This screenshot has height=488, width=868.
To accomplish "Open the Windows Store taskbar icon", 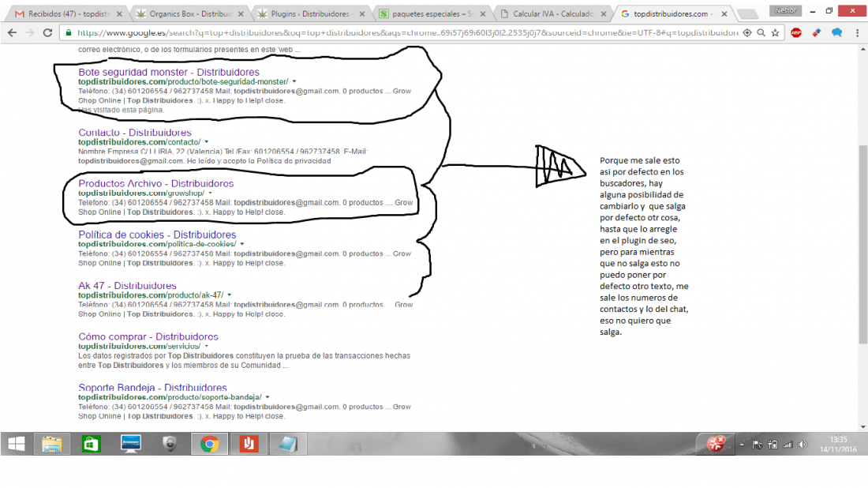I will [92, 444].
